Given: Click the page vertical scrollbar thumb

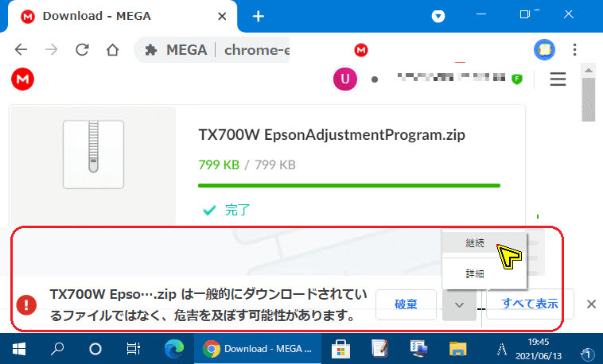Looking at the screenshot, I should coord(589,99).
